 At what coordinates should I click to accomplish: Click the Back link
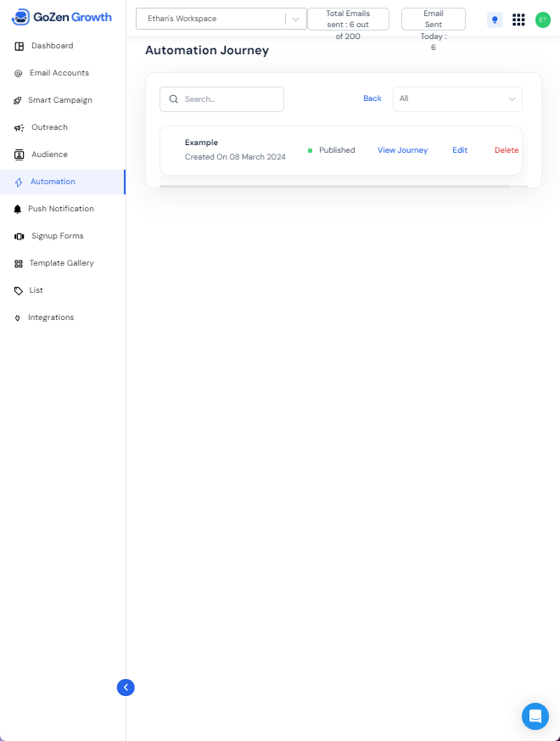(x=372, y=98)
